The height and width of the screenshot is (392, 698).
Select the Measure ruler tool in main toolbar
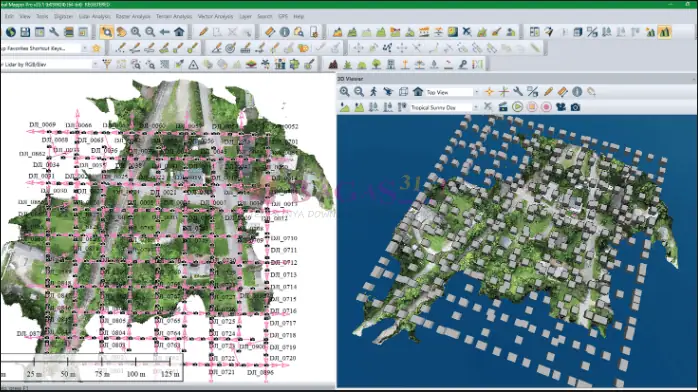click(x=269, y=32)
